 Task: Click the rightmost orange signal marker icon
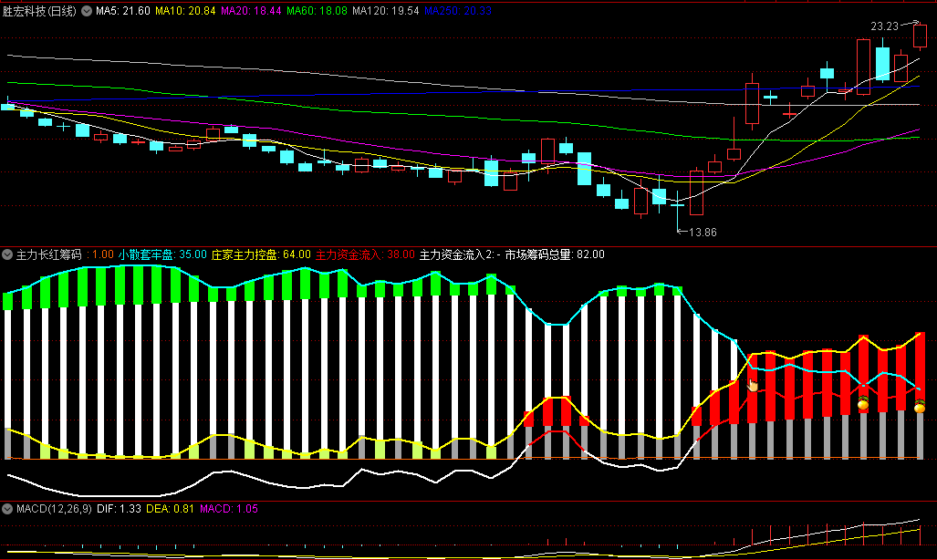pyautogui.click(x=920, y=407)
